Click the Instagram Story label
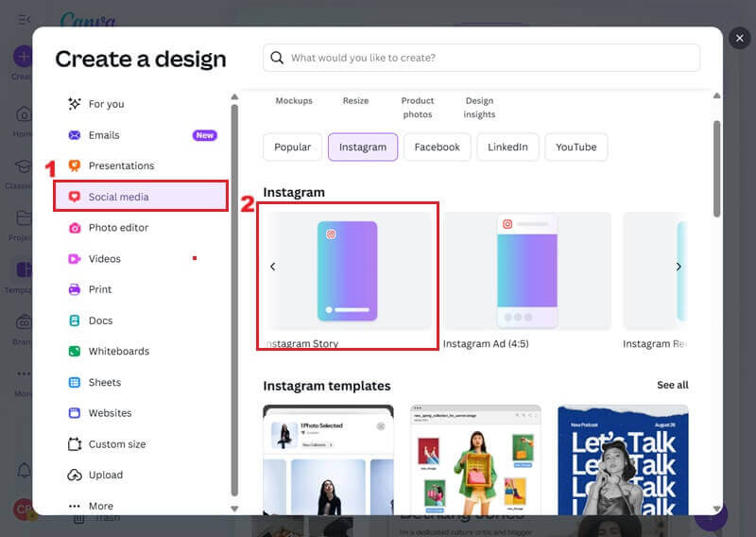The width and height of the screenshot is (756, 537). (302, 343)
